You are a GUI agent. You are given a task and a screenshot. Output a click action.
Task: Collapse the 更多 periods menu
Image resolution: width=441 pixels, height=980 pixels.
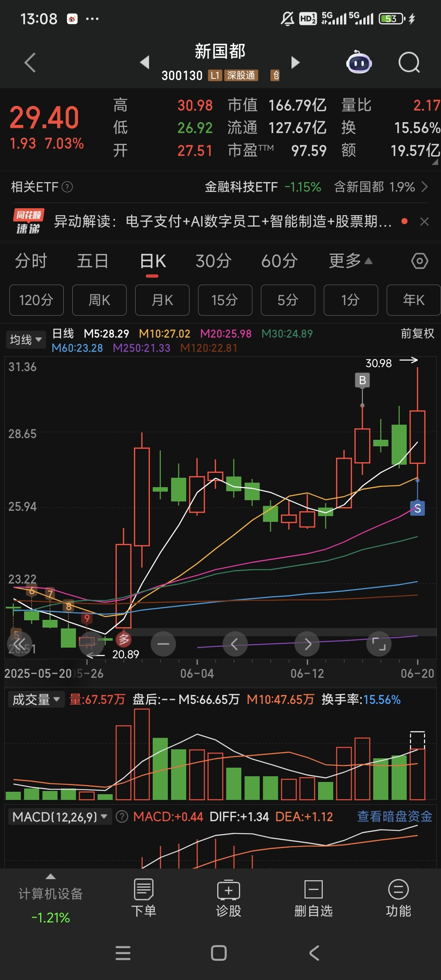click(x=351, y=261)
